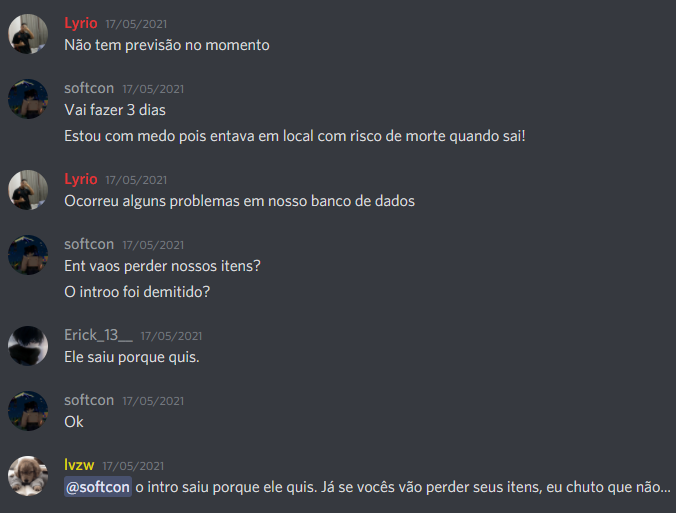This screenshot has width=676, height=513.
Task: Click the yellow lvzw username
Action: coord(79,465)
